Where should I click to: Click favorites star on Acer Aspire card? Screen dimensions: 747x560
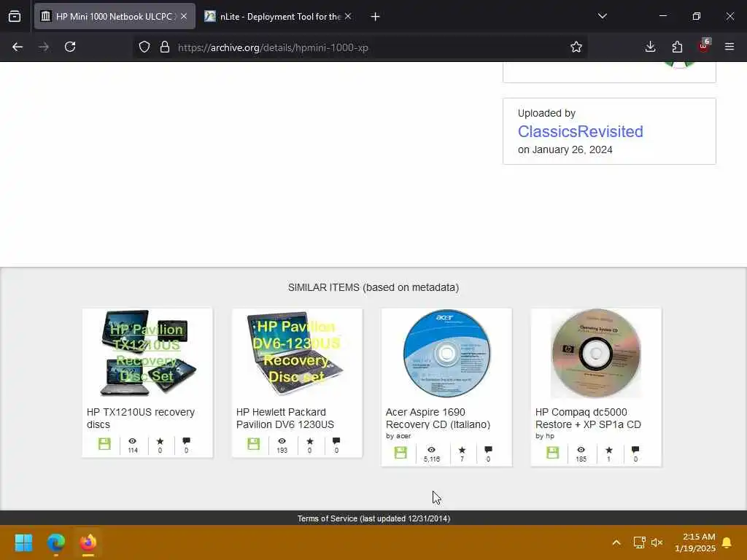pos(462,449)
